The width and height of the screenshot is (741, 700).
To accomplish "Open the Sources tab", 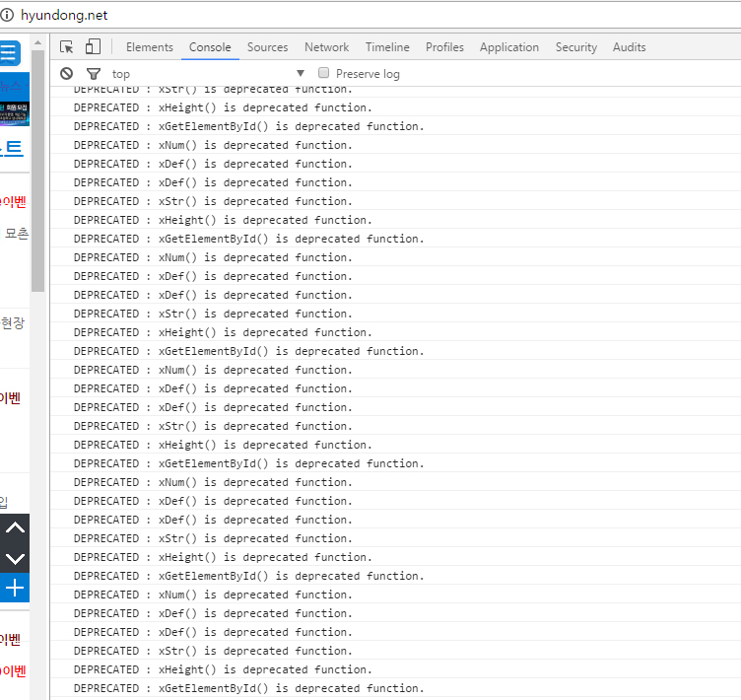I will click(267, 47).
